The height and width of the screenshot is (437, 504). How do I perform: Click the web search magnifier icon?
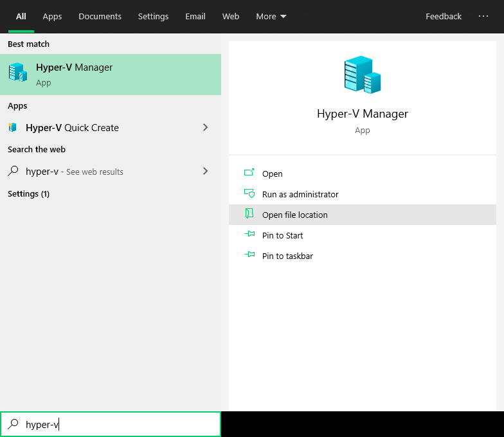click(13, 172)
